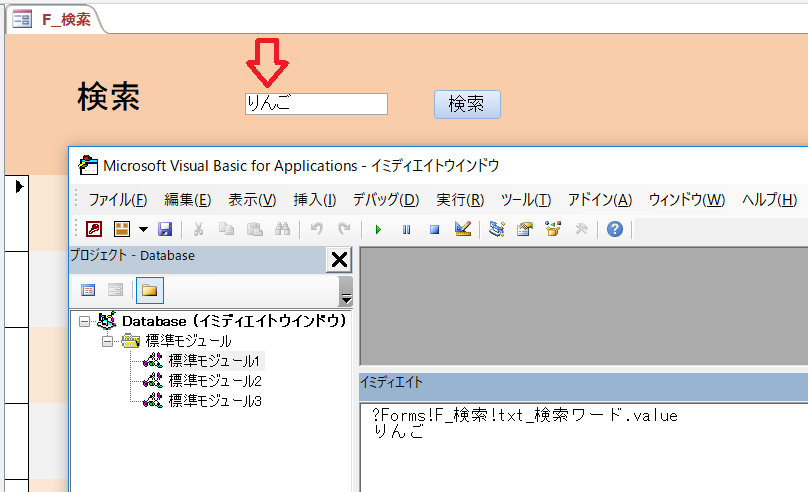Open Properties Window toolbar icon
This screenshot has width=808, height=492.
pyautogui.click(x=525, y=229)
